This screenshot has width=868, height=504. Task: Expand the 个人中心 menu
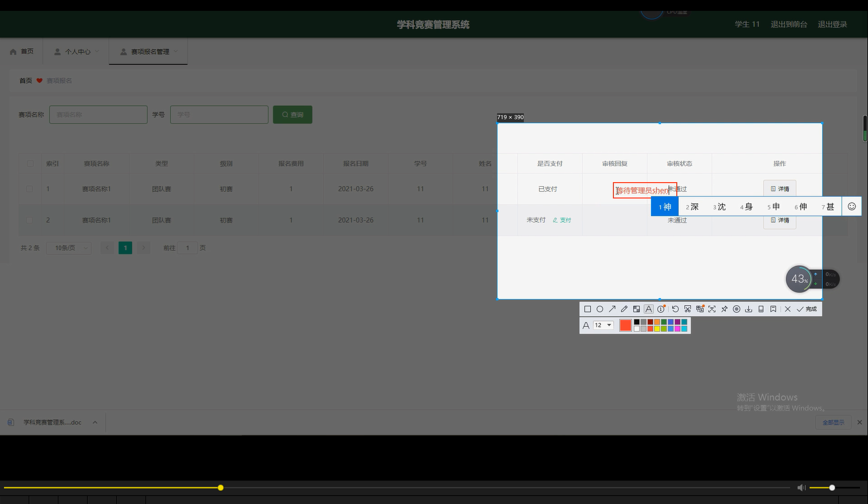pyautogui.click(x=77, y=52)
